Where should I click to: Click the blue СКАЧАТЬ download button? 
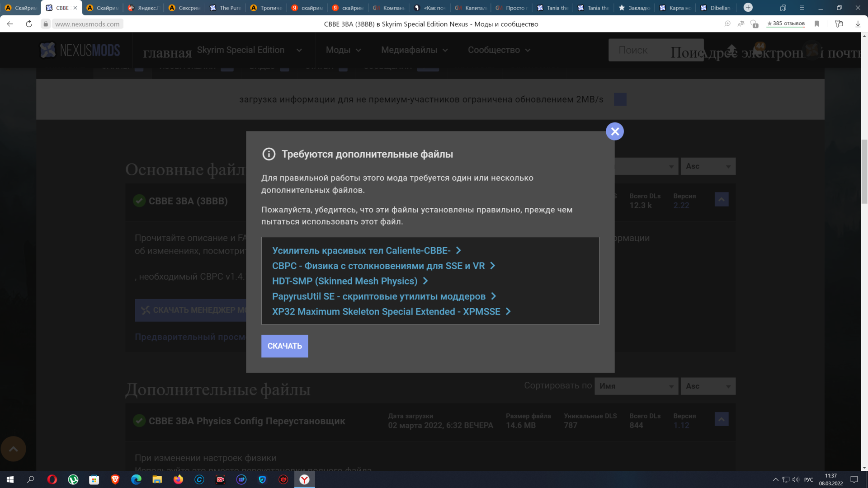pos(284,346)
